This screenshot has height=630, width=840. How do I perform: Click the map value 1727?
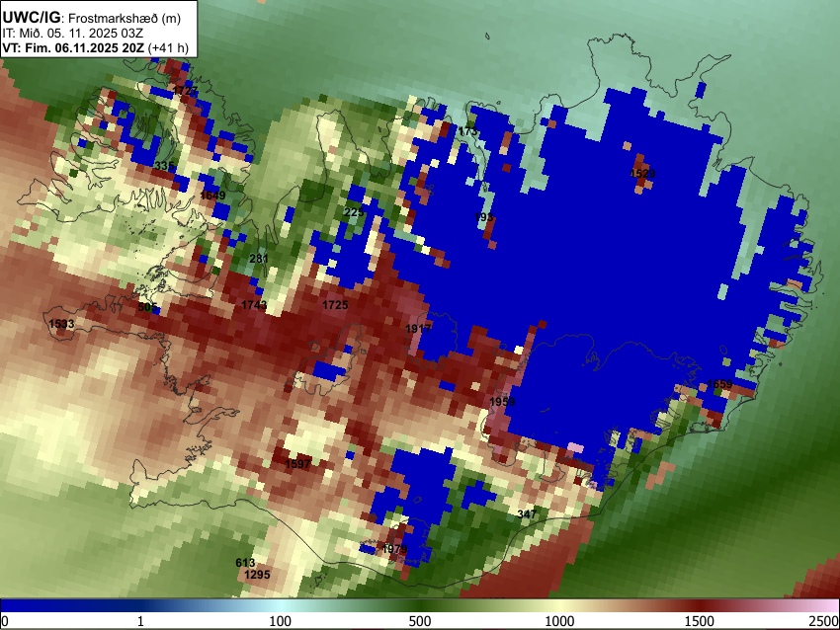coord(186,91)
